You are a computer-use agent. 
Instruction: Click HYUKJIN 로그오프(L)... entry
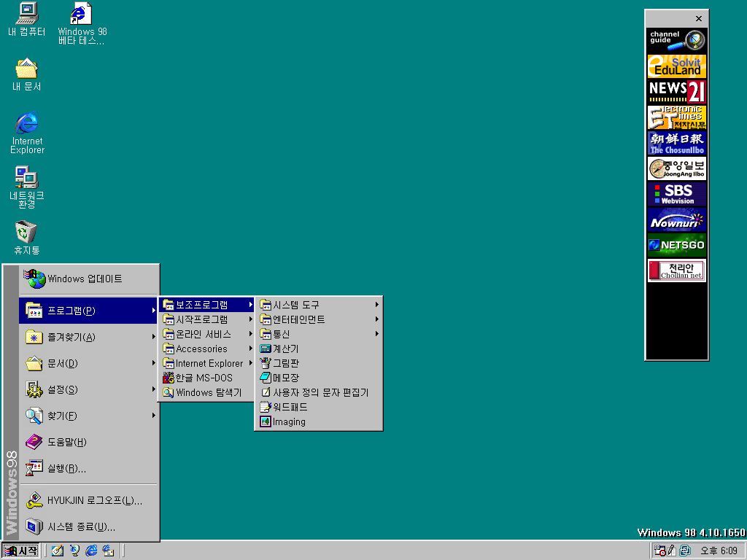(88, 500)
